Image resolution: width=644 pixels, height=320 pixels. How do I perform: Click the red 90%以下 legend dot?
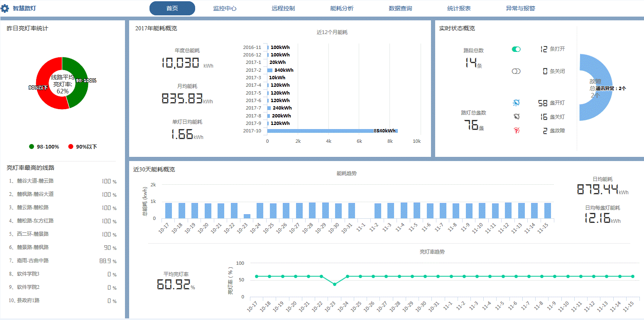71,147
